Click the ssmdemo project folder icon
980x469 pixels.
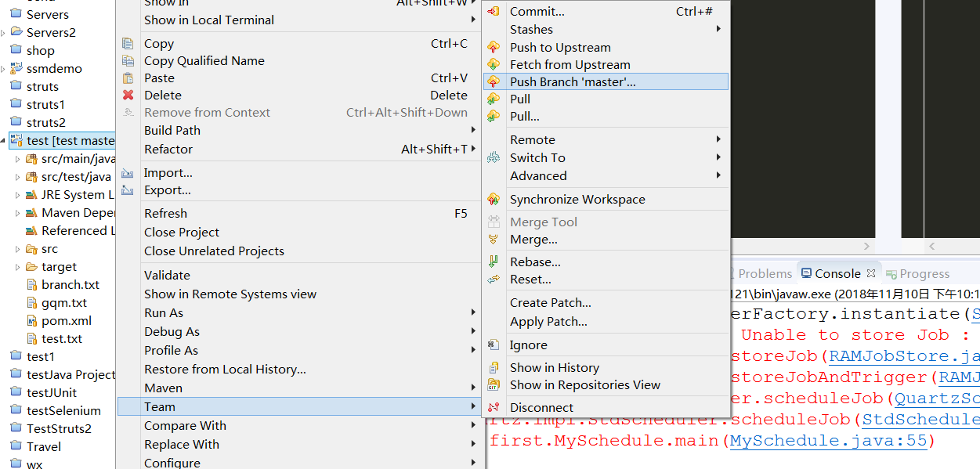pyautogui.click(x=16, y=69)
